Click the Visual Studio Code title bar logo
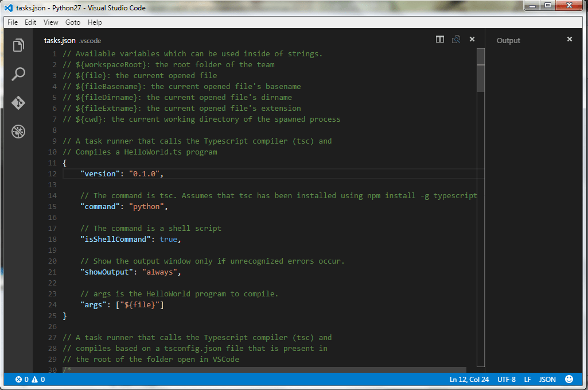Image resolution: width=588 pixels, height=390 pixels. (x=8, y=8)
